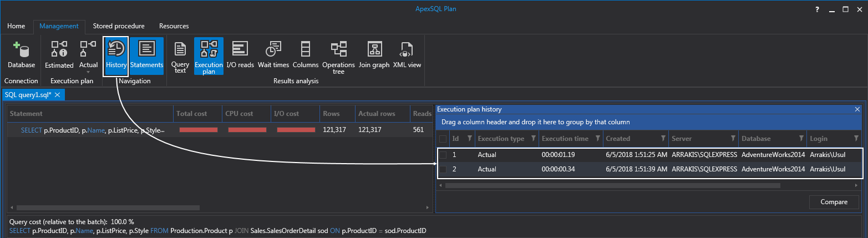
Task: Open the Id column filter
Action: pos(469,138)
